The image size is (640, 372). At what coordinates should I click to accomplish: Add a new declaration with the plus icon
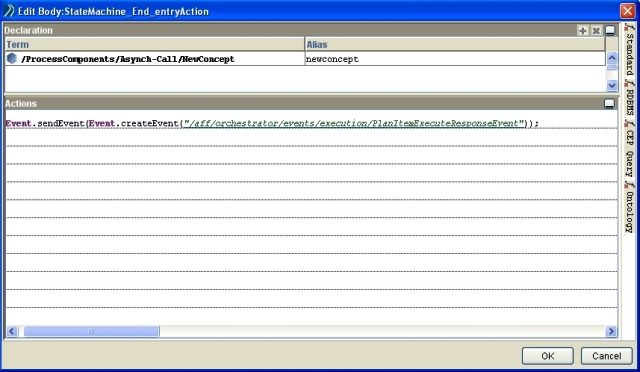click(x=582, y=31)
